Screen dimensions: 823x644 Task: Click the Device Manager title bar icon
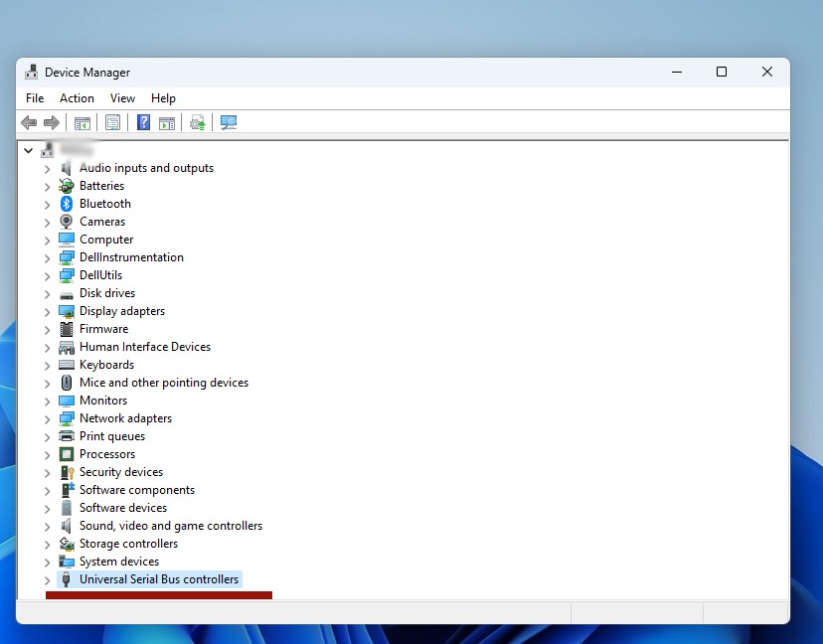[31, 72]
